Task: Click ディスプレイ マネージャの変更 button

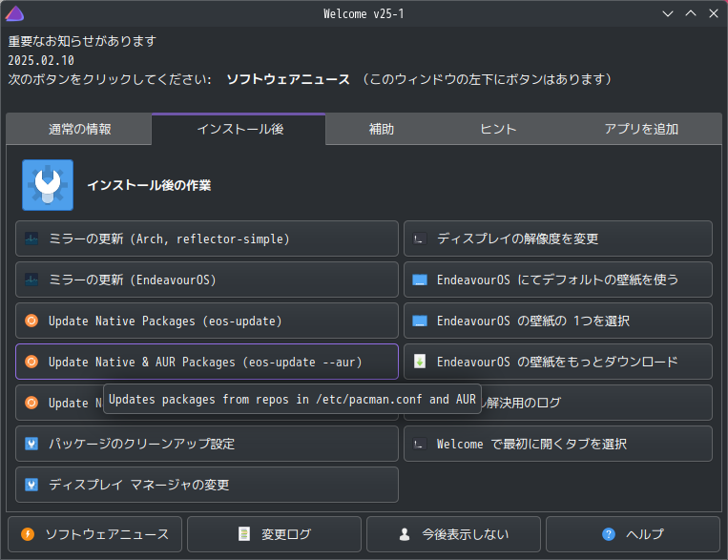Action: click(206, 485)
